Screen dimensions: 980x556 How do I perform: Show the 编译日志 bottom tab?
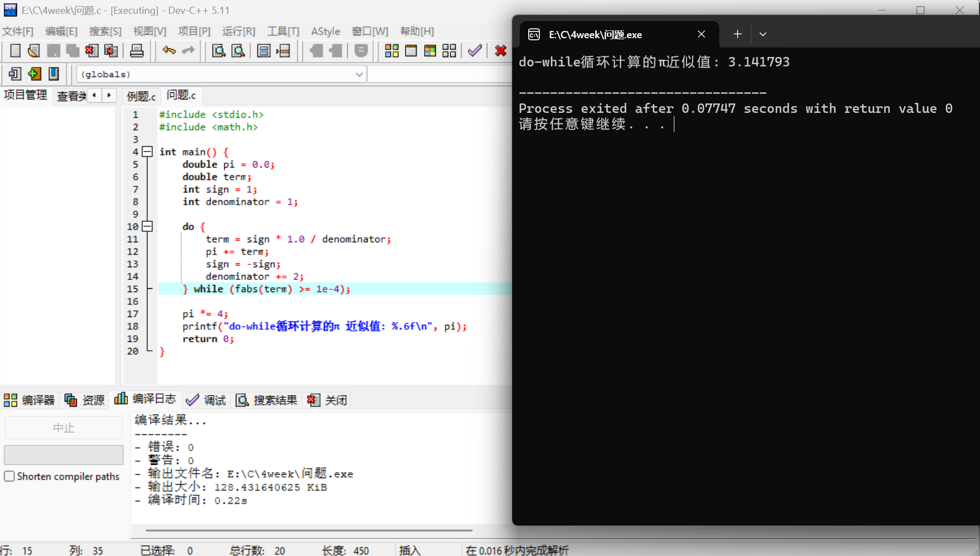tap(145, 399)
